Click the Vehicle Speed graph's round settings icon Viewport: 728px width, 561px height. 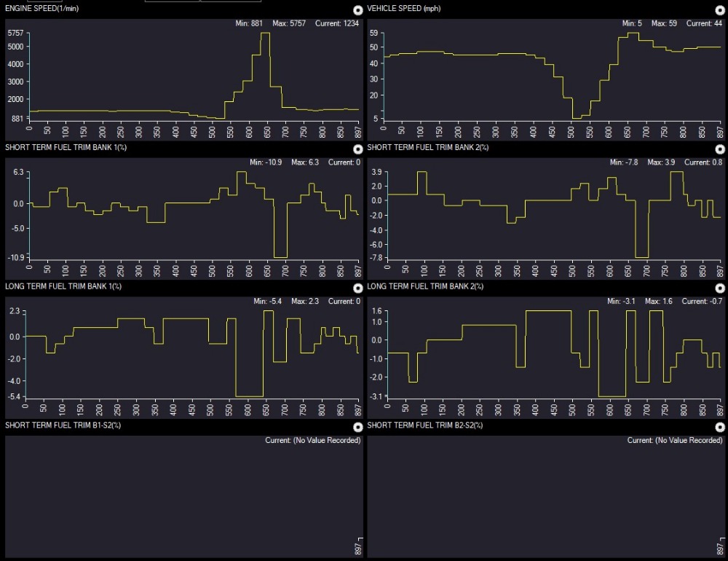pyautogui.click(x=720, y=10)
